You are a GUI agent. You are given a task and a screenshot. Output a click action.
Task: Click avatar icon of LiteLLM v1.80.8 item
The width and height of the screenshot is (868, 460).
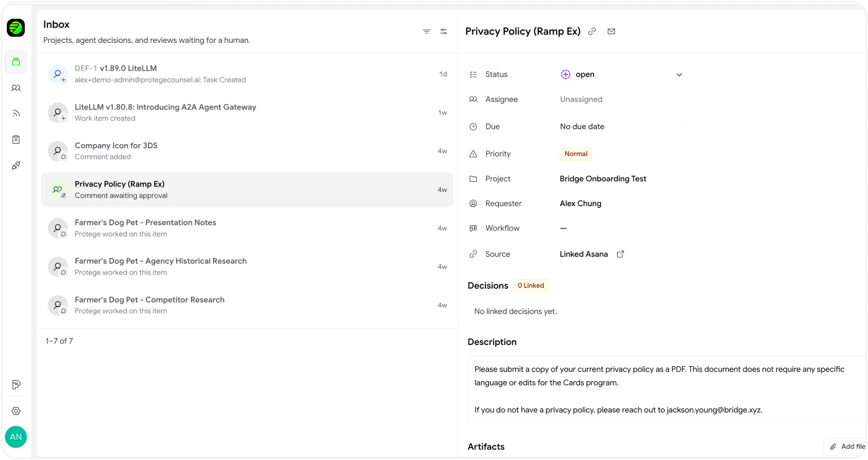click(58, 113)
